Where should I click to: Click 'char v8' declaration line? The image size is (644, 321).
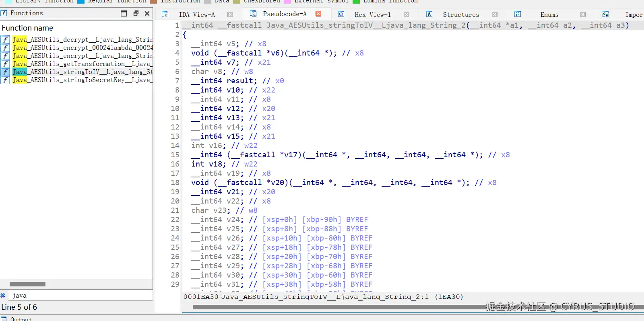pyautogui.click(x=222, y=72)
